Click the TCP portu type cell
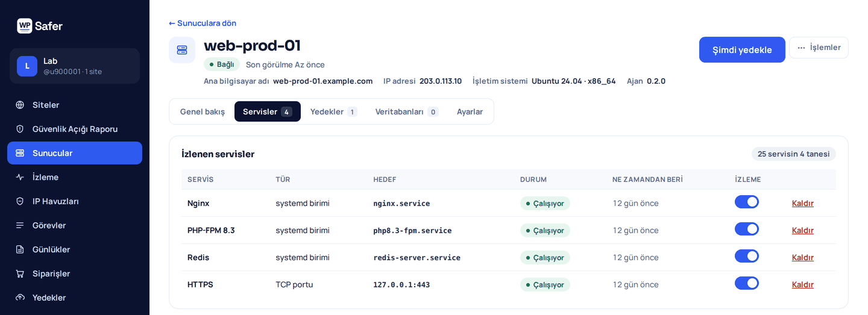 coord(294,284)
